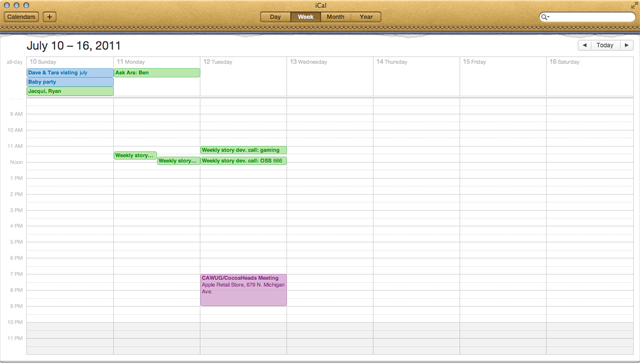Viewport: 640px width, 363px height.
Task: Add a new event with plus button
Action: pyautogui.click(x=49, y=17)
